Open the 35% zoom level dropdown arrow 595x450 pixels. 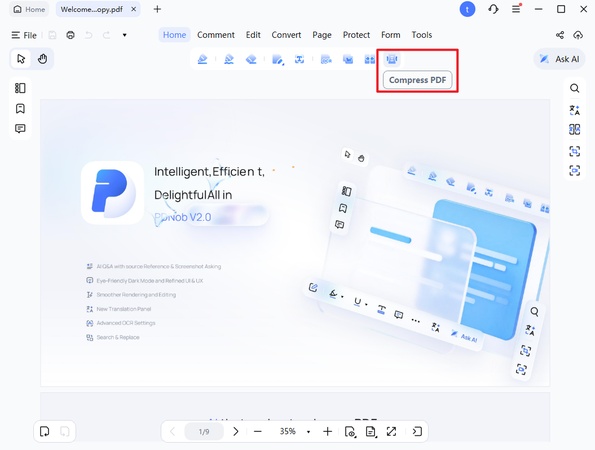(308, 432)
